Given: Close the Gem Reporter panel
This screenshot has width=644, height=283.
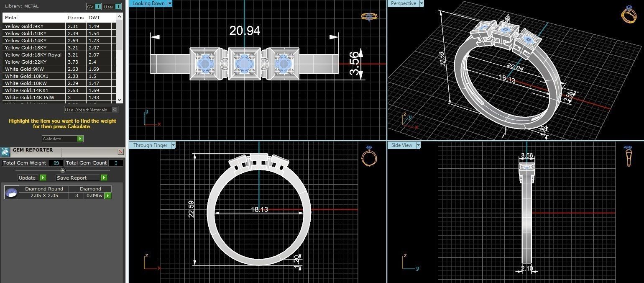Looking at the screenshot, I should pyautogui.click(x=121, y=152).
